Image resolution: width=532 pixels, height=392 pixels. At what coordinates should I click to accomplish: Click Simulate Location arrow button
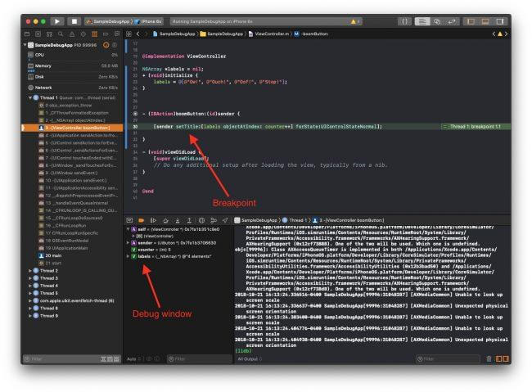pos(225,220)
